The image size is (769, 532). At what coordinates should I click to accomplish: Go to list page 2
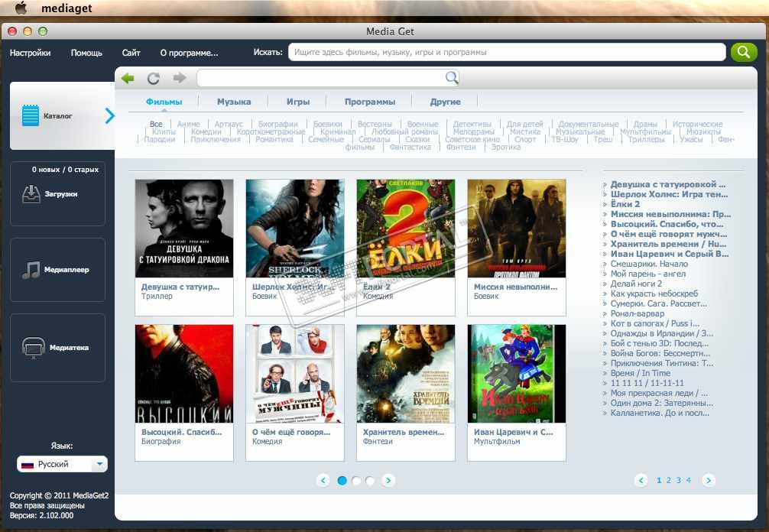(668, 481)
